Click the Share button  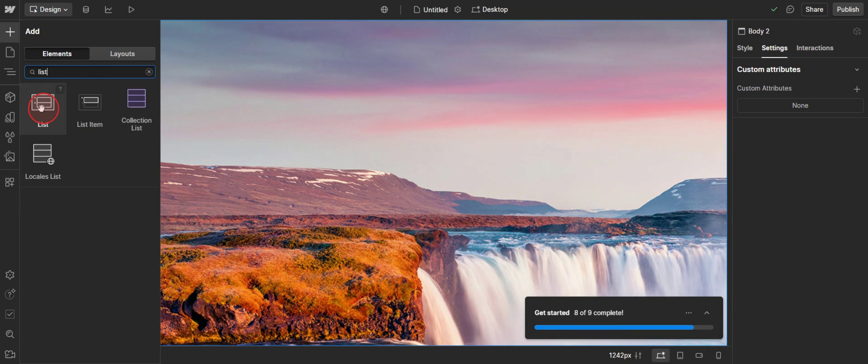[814, 10]
